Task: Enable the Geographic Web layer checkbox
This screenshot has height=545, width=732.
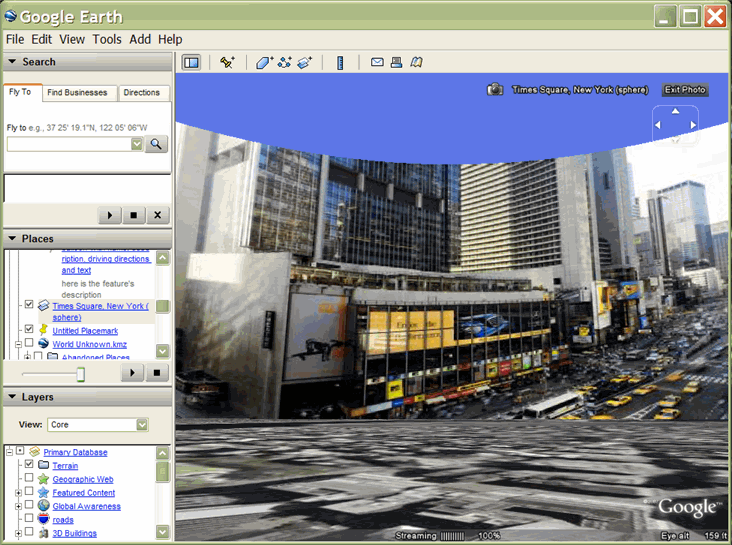Action: coord(29,479)
